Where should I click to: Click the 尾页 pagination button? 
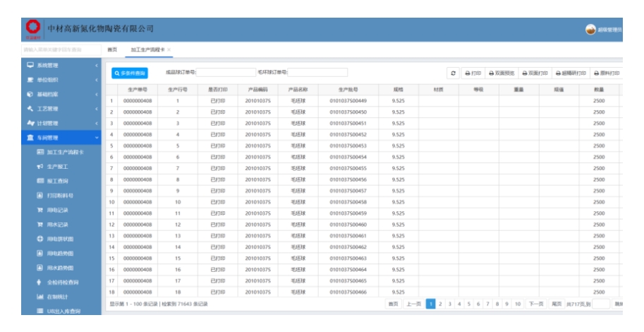pos(556,304)
